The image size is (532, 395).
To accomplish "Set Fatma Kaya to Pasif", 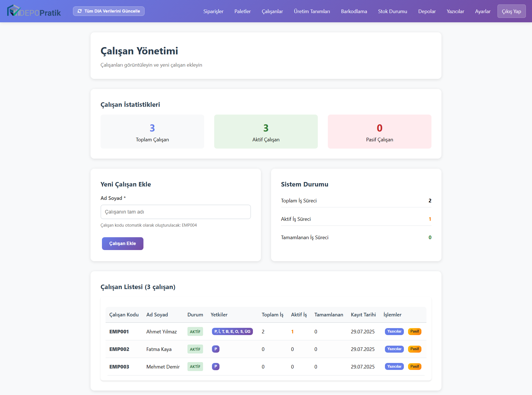I will [x=414, y=349].
